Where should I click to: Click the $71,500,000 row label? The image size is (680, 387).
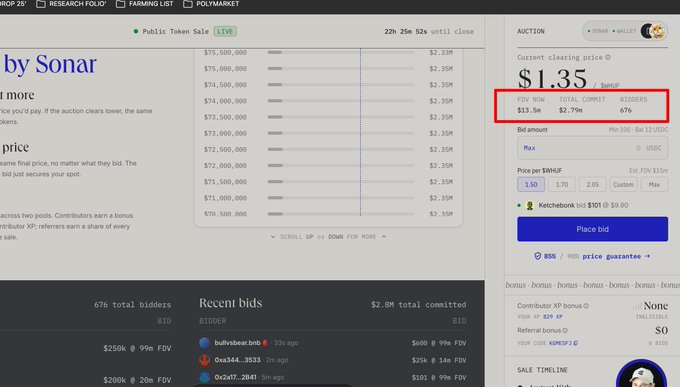(x=225, y=182)
